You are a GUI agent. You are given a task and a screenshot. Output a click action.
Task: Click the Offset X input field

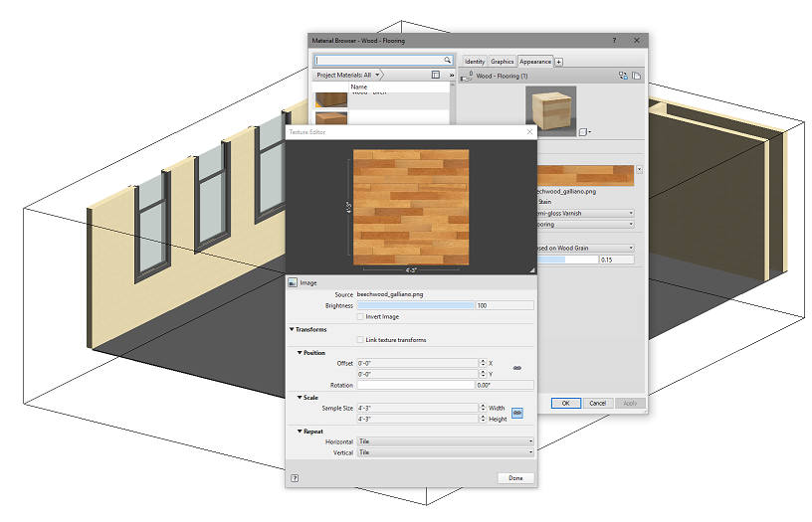point(417,363)
